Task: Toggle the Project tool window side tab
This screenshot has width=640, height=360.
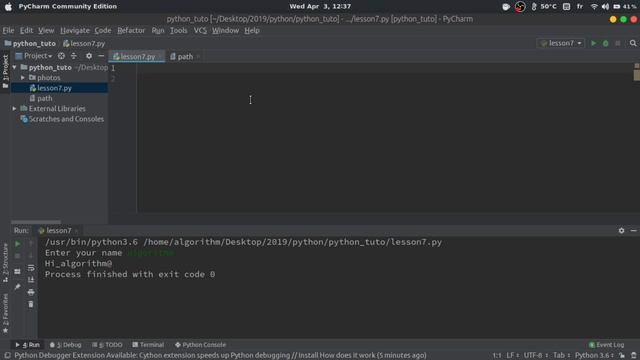Action: (5, 72)
